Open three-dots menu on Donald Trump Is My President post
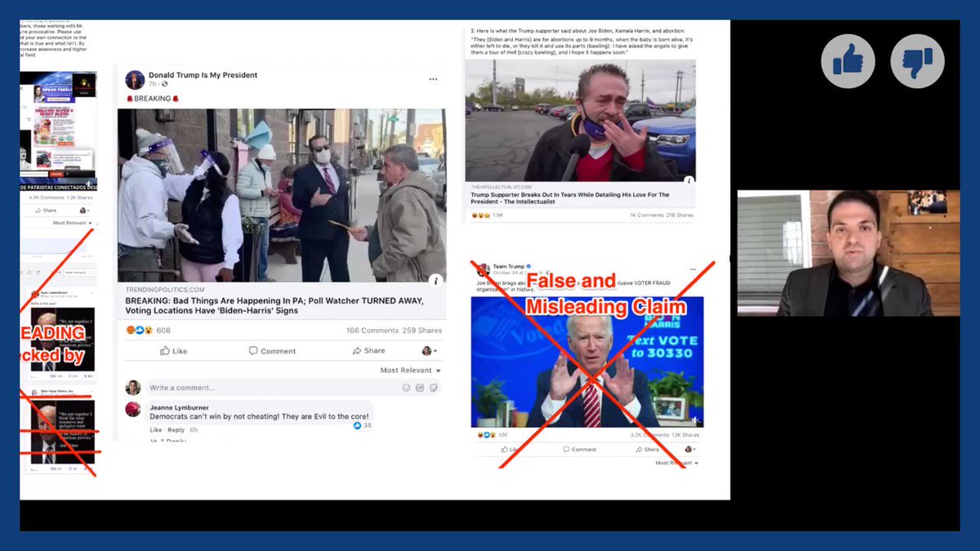This screenshot has height=551, width=980. click(433, 79)
